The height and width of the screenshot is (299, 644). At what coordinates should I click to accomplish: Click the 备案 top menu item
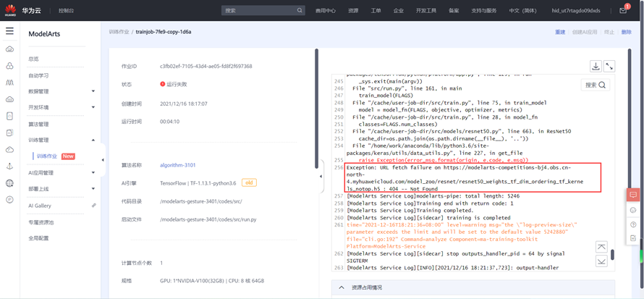454,11
